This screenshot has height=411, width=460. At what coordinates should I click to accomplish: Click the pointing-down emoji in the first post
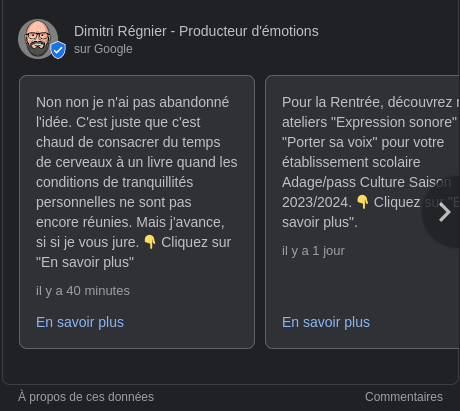[150, 242]
